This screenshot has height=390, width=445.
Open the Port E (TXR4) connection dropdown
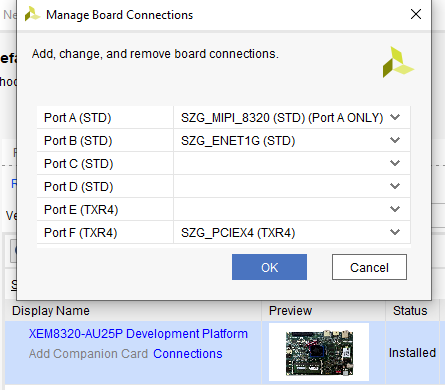click(x=395, y=209)
